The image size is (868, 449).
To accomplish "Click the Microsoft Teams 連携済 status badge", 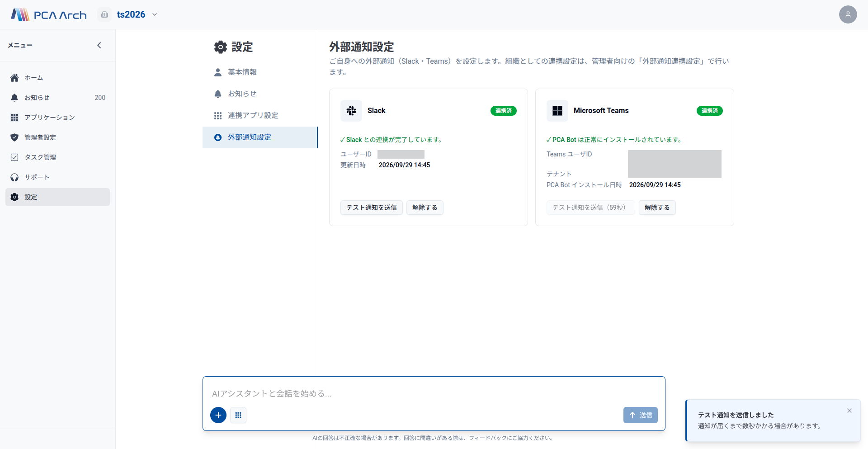I will (710, 111).
